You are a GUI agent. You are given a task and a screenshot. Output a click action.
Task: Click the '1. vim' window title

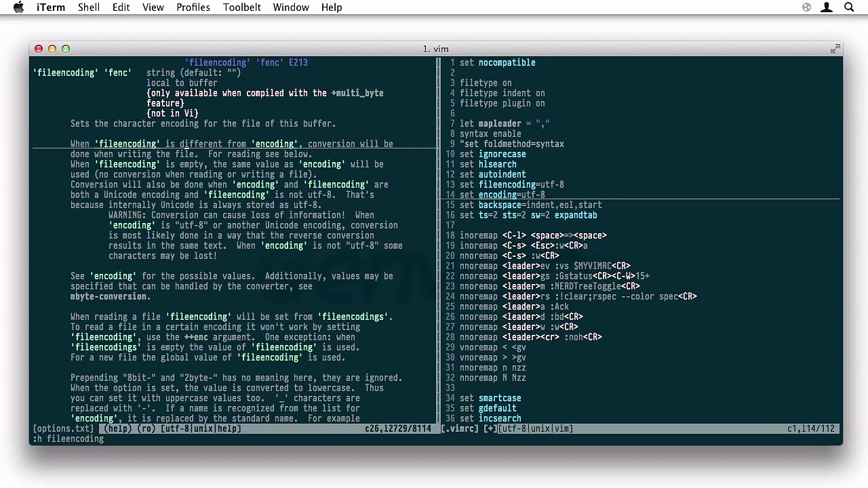click(x=435, y=49)
